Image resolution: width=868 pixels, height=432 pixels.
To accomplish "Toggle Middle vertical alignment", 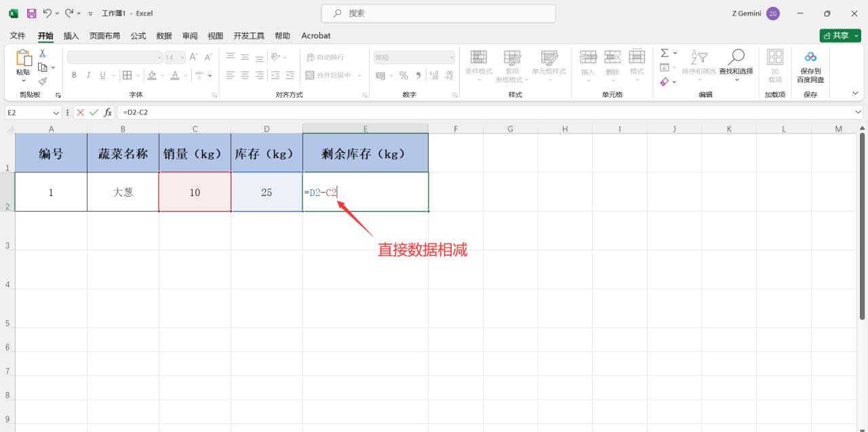I will coord(245,57).
